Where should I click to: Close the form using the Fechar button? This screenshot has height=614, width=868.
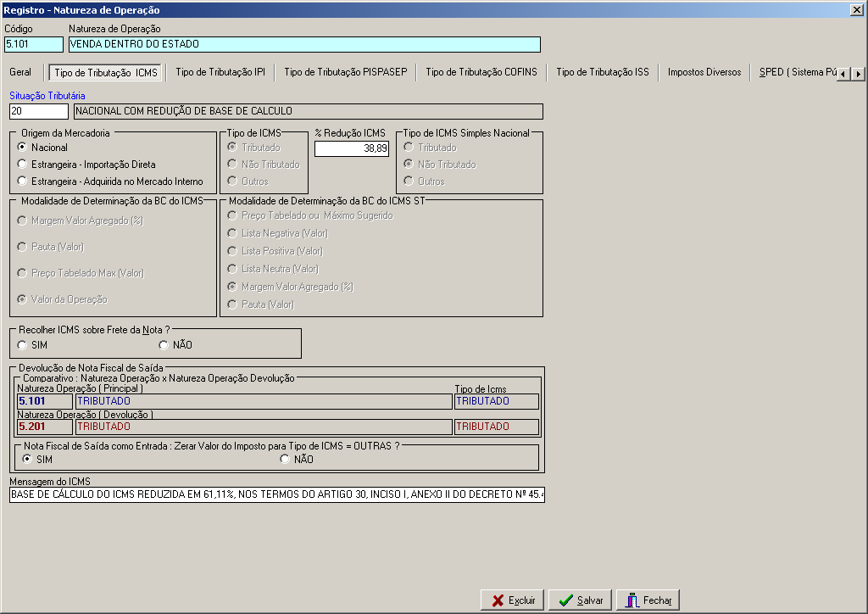click(x=648, y=600)
